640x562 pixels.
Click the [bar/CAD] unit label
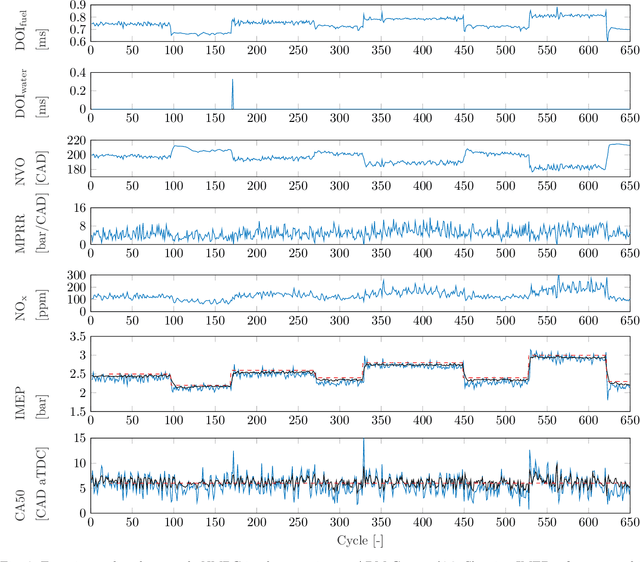tap(42, 222)
